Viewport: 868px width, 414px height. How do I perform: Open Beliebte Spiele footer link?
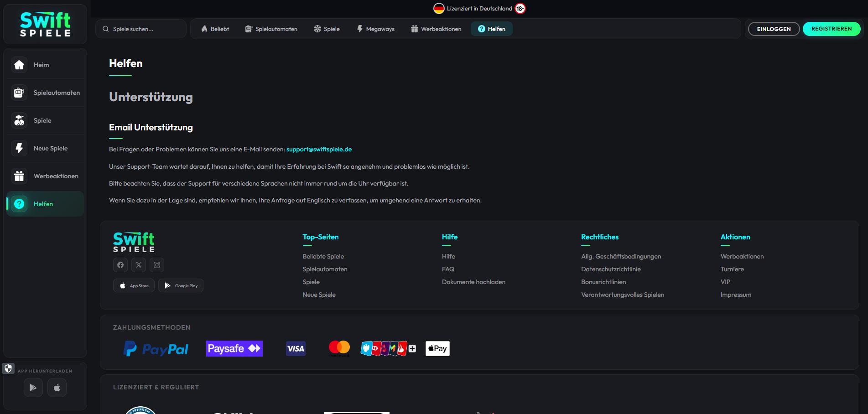pos(323,256)
